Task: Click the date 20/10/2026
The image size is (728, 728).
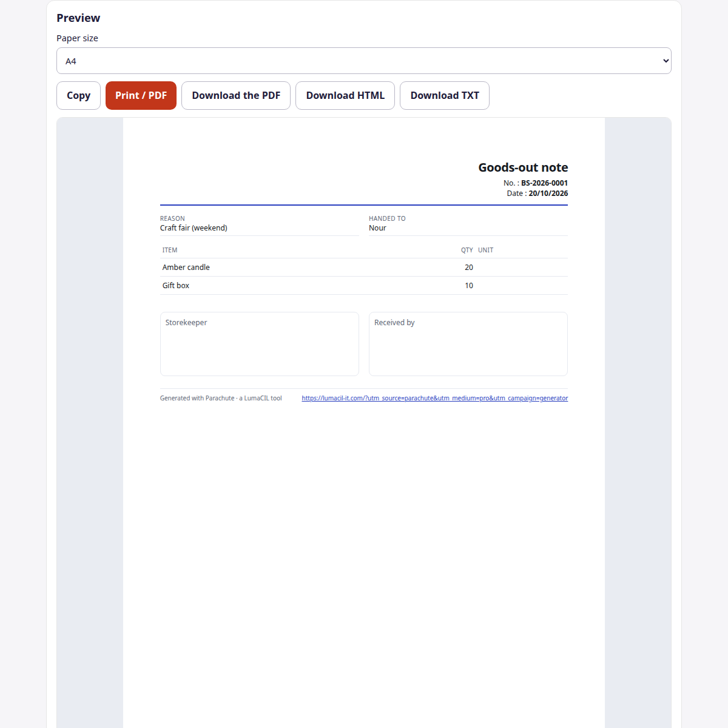Action: (x=548, y=193)
